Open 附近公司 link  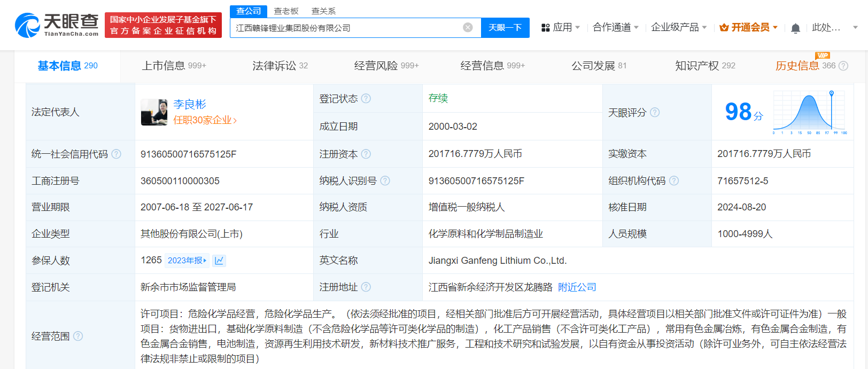[x=577, y=287]
